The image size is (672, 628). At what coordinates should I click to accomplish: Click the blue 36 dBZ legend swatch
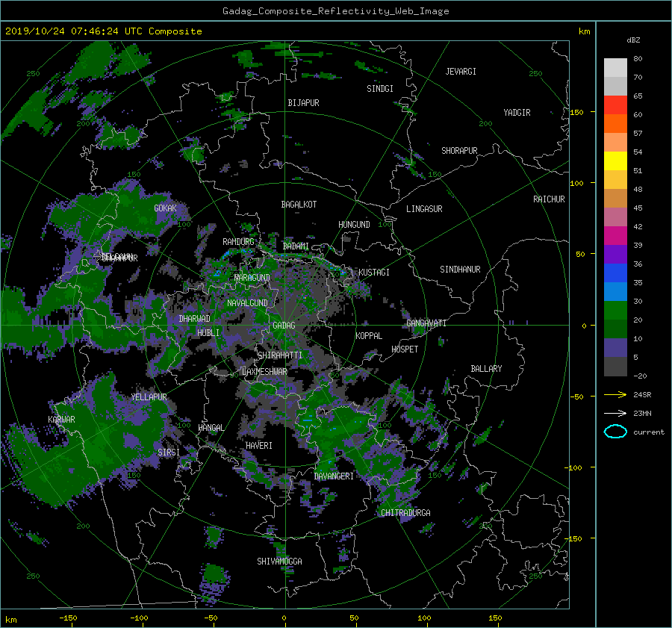tap(615, 273)
